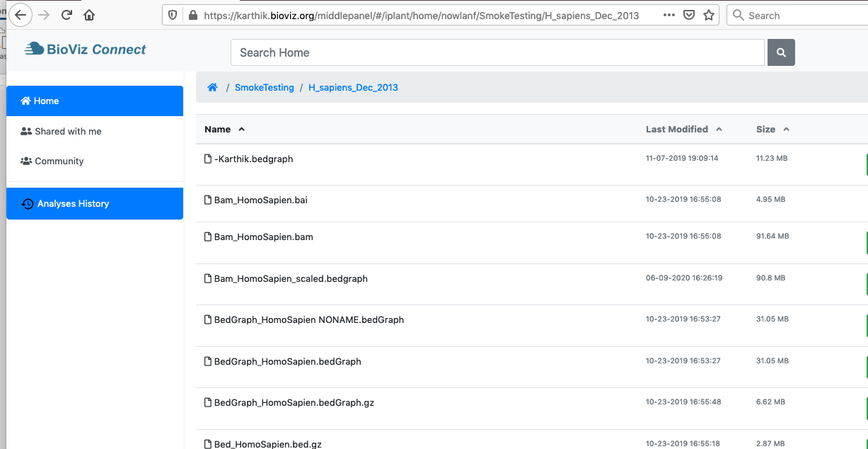
Task: Click the padlock site security icon
Action: [192, 15]
